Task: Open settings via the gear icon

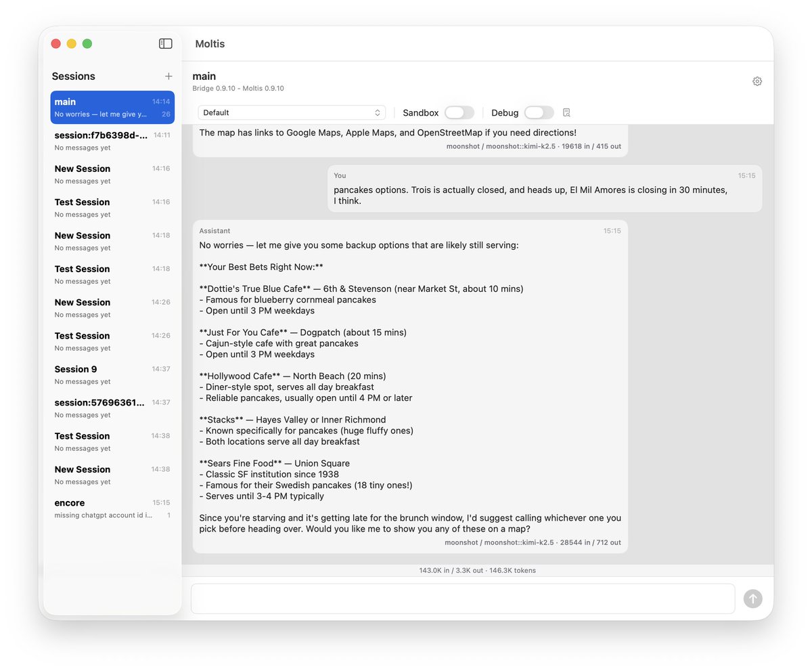Action: point(757,81)
